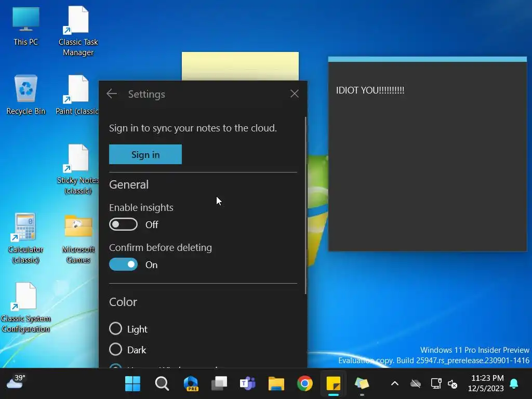Select Paint (classic) desktop shortcut

pyautogui.click(x=77, y=95)
